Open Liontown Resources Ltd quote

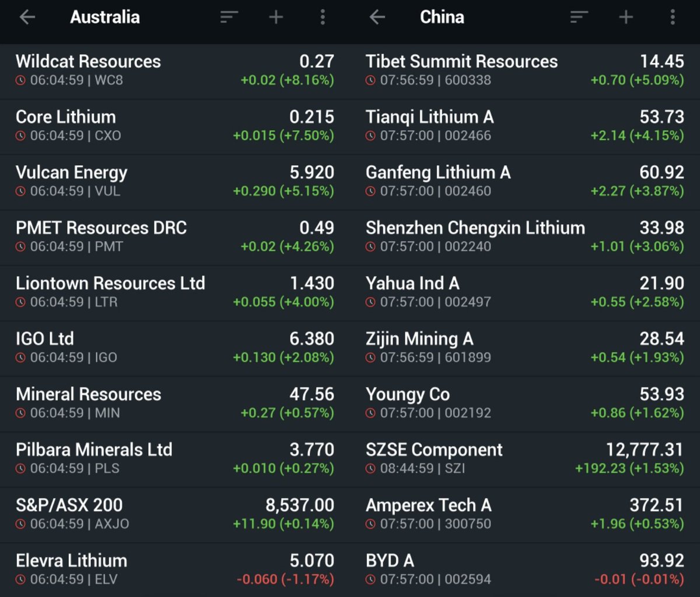click(x=175, y=293)
